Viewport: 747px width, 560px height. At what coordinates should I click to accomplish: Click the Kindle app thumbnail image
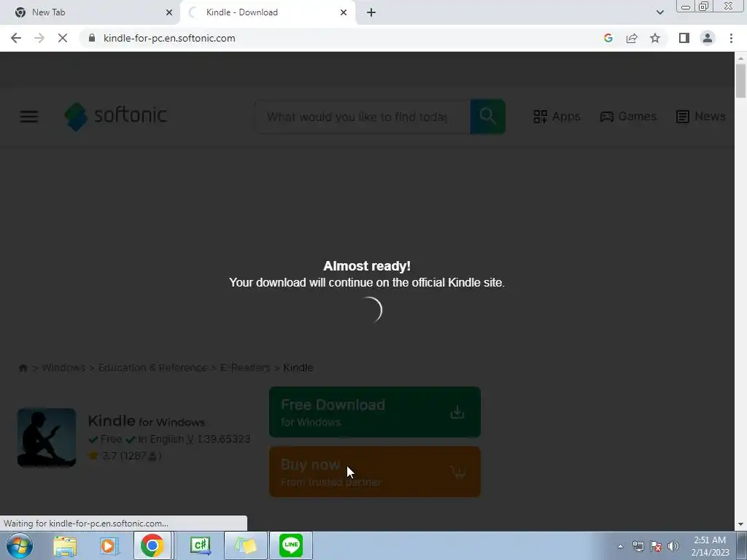(47, 437)
